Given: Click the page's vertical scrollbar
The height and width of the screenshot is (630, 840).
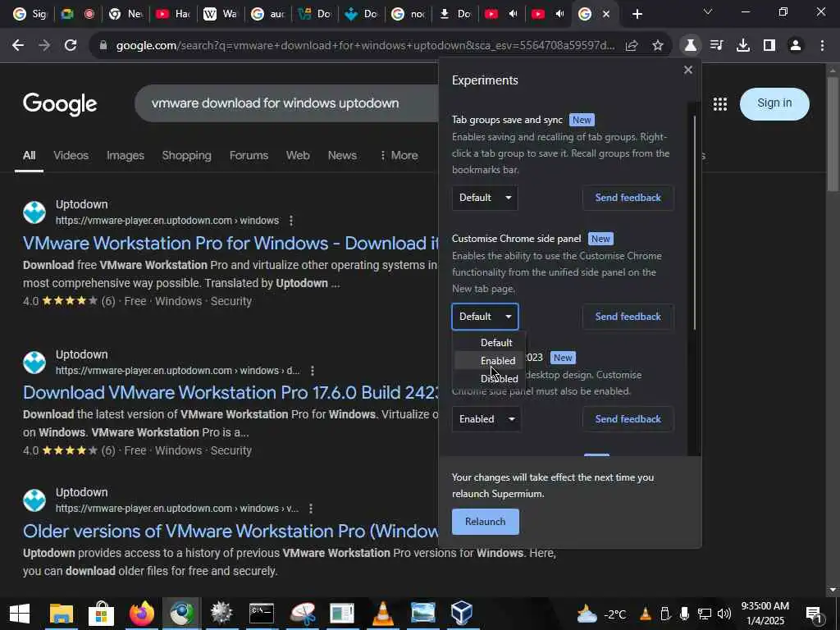Looking at the screenshot, I should click(x=832, y=133).
